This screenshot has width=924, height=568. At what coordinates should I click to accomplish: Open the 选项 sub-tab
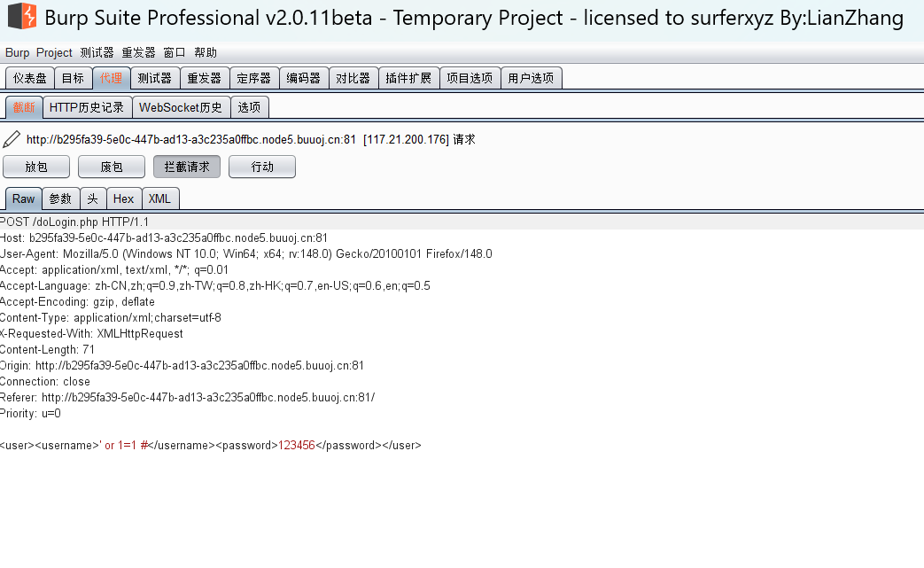pyautogui.click(x=249, y=107)
